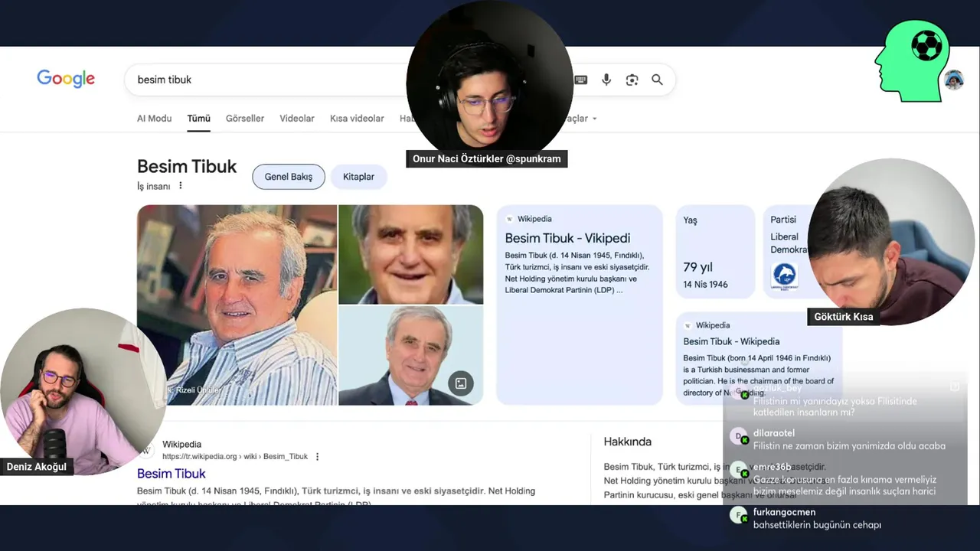Select the Genel Bakış chip
The image size is (980, 551).
click(289, 177)
